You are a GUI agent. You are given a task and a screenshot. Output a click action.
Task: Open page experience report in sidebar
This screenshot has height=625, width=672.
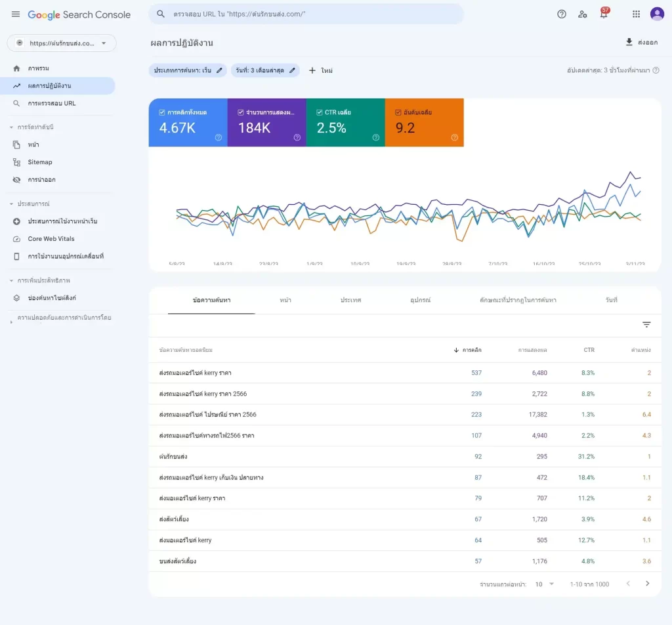(x=58, y=221)
